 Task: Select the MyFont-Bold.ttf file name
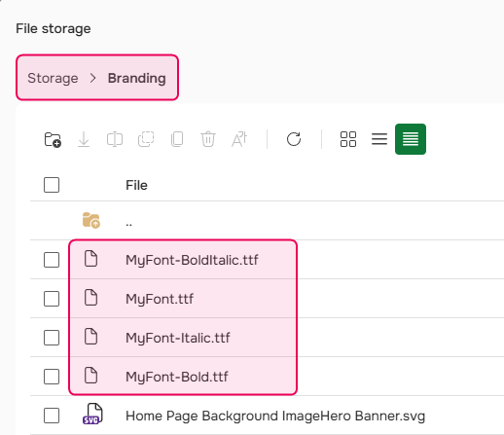tap(177, 377)
